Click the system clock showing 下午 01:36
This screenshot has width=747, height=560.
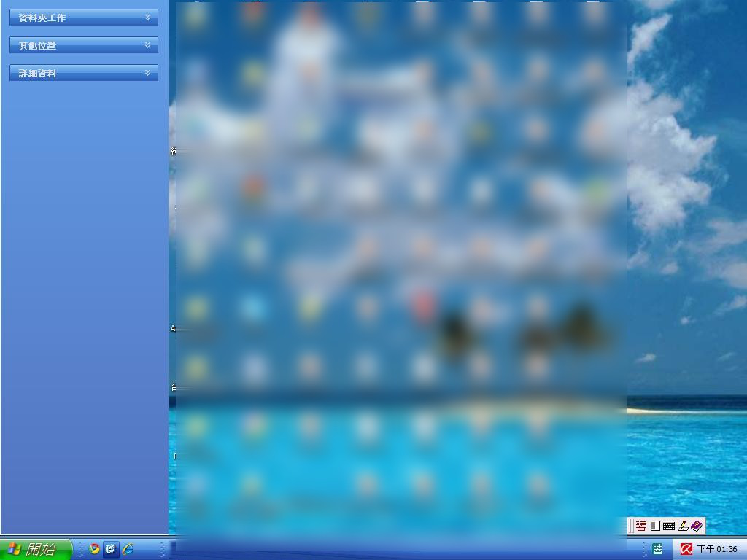point(717,549)
